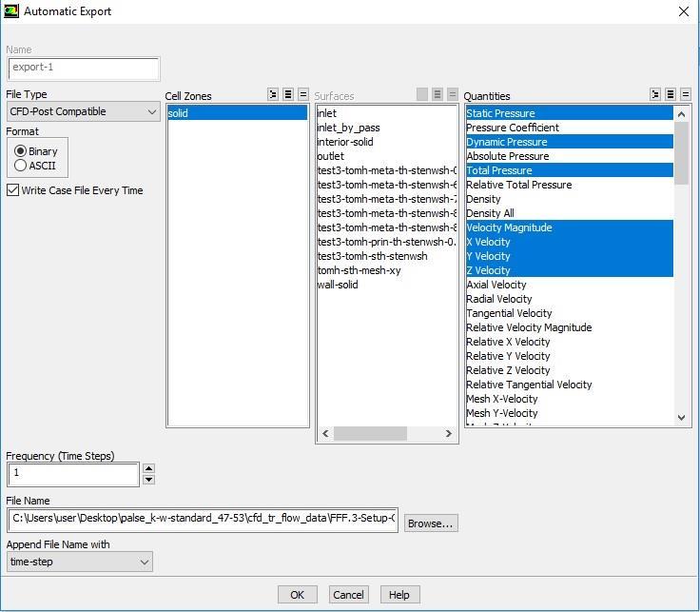700x612 pixels.
Task: Open the File Type CFD-Post Compatible dropdown
Action: pyautogui.click(x=83, y=111)
